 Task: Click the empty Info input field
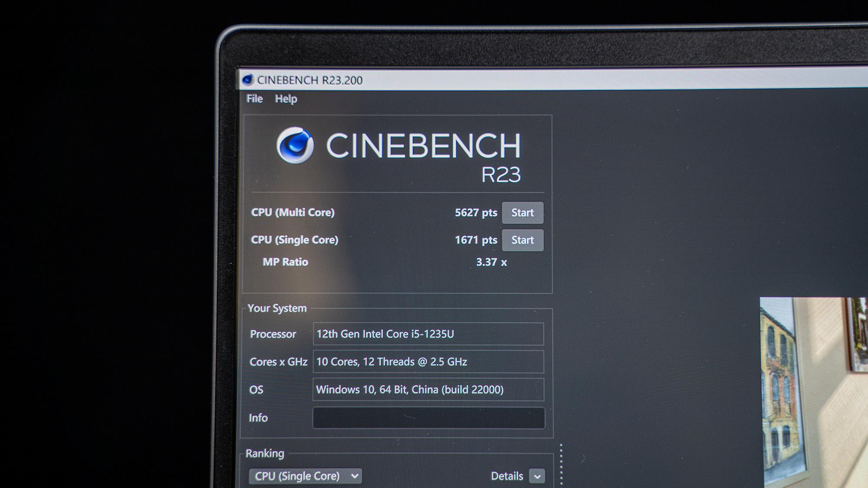pos(428,418)
